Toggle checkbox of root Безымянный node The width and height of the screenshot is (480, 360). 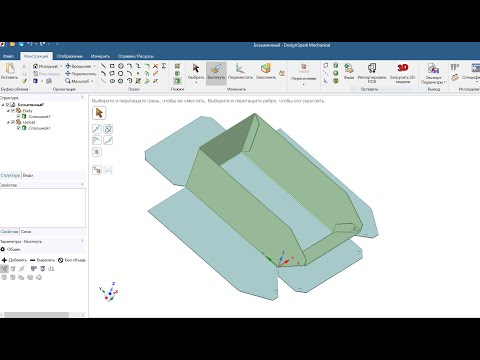coord(8,105)
